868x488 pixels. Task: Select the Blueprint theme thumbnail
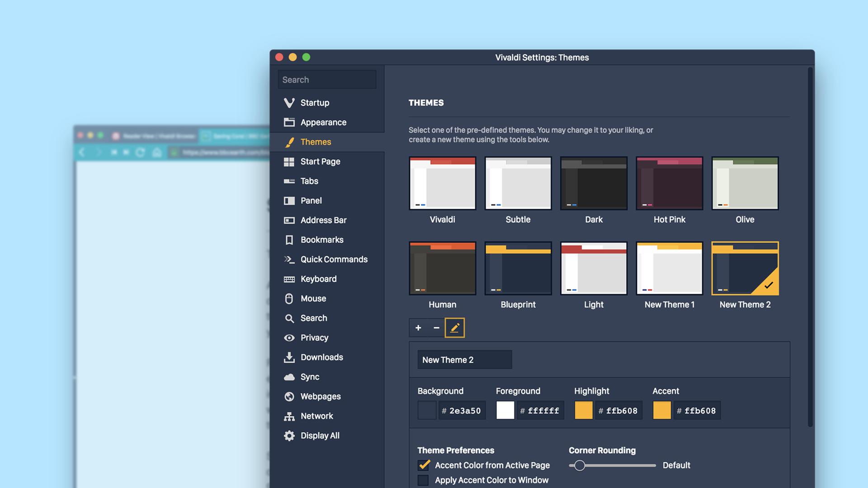(x=518, y=268)
